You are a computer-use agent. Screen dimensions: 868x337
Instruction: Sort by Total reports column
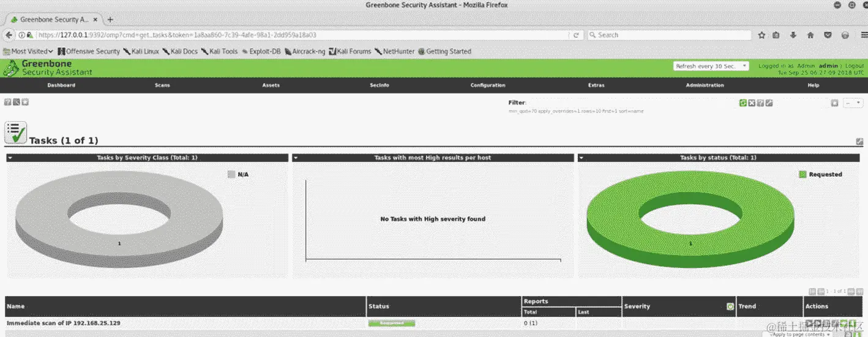[x=531, y=312]
